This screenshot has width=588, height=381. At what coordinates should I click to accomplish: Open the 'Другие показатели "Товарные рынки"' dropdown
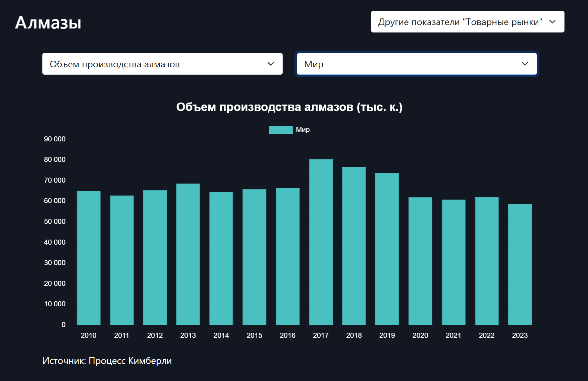(x=468, y=22)
